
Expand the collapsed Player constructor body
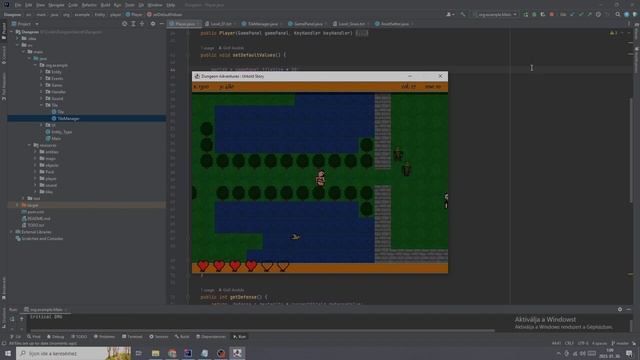click(x=362, y=33)
